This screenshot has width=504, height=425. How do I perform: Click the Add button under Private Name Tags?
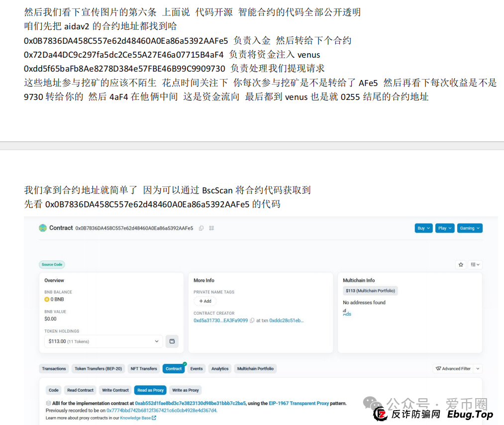coord(204,301)
